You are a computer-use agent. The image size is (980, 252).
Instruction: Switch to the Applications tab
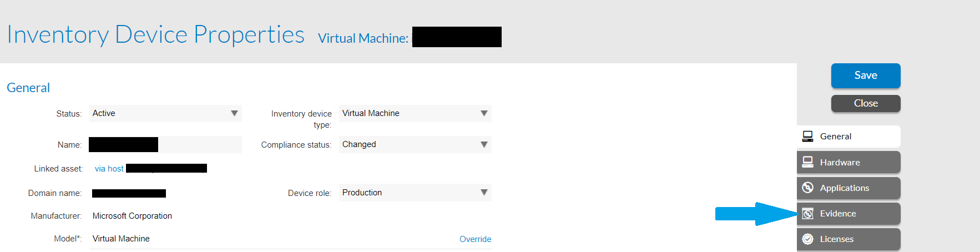848,188
